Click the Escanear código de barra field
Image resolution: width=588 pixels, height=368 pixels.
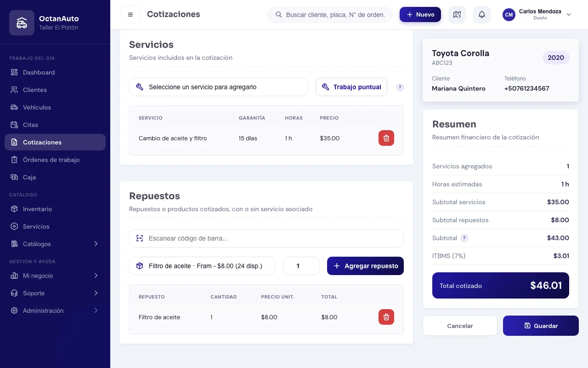(x=266, y=238)
